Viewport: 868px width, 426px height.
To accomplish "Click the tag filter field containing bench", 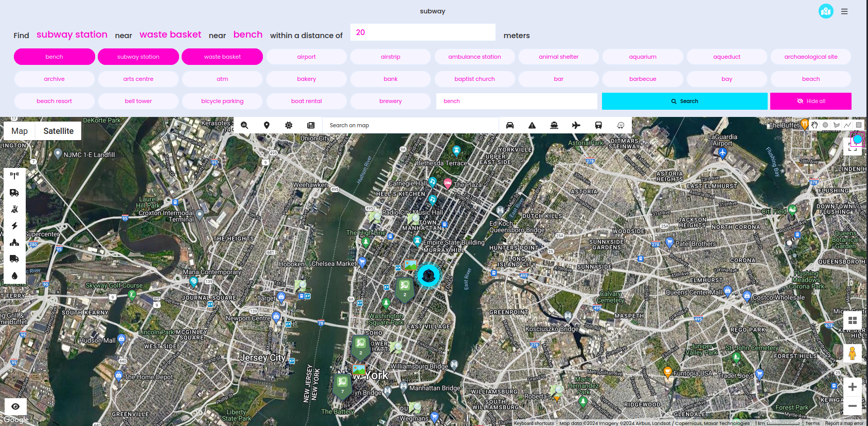I will tap(517, 101).
